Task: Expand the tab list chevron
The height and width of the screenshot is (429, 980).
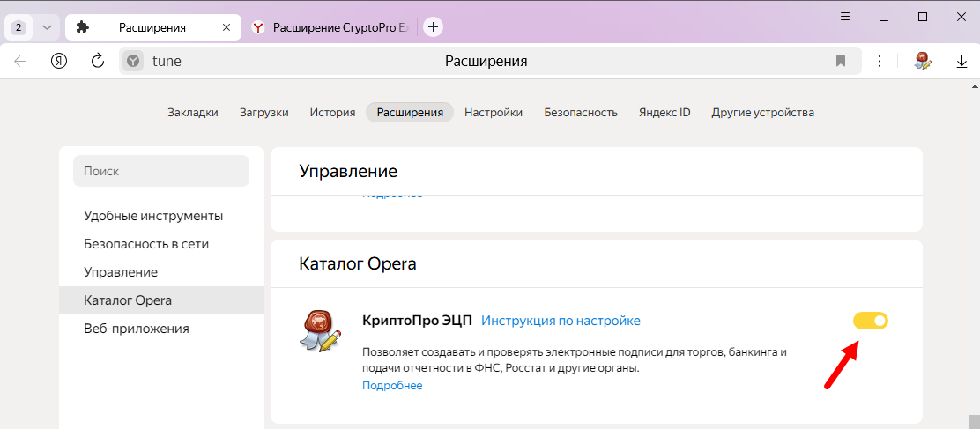Action: (x=47, y=27)
